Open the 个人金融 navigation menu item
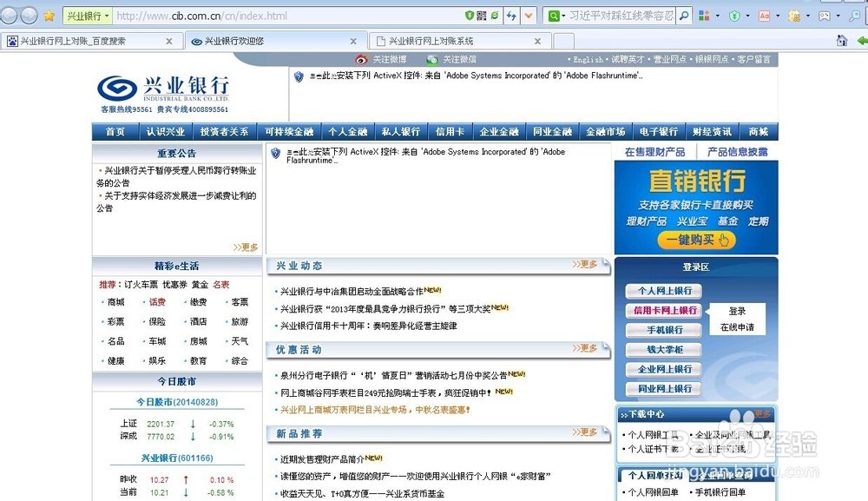Image resolution: width=868 pixels, height=501 pixels. coord(348,132)
